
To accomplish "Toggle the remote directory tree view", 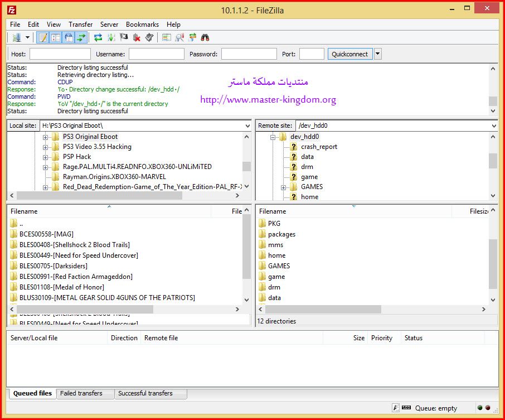I will click(x=69, y=38).
